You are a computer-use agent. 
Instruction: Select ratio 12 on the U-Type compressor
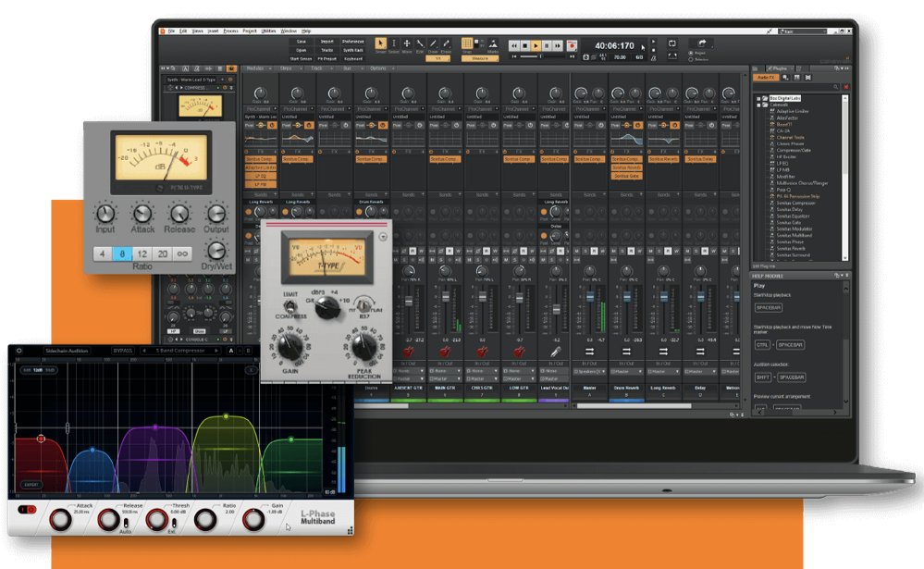pos(142,254)
